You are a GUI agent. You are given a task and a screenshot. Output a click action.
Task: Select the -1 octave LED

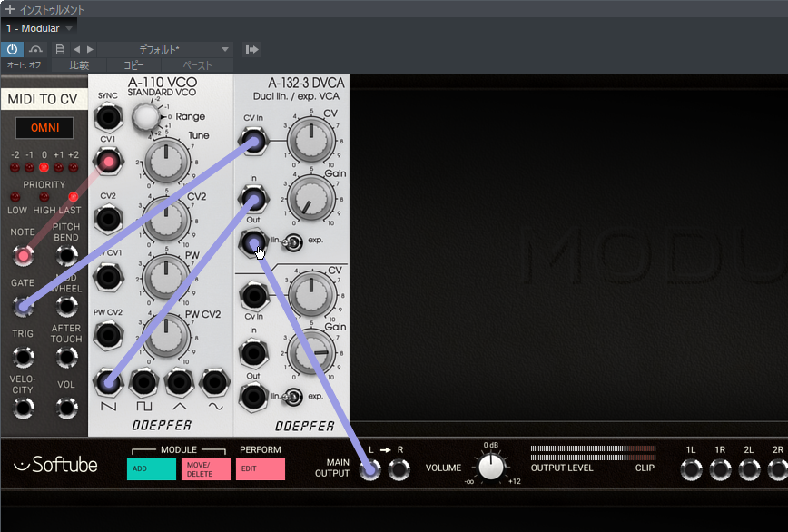[x=30, y=167]
